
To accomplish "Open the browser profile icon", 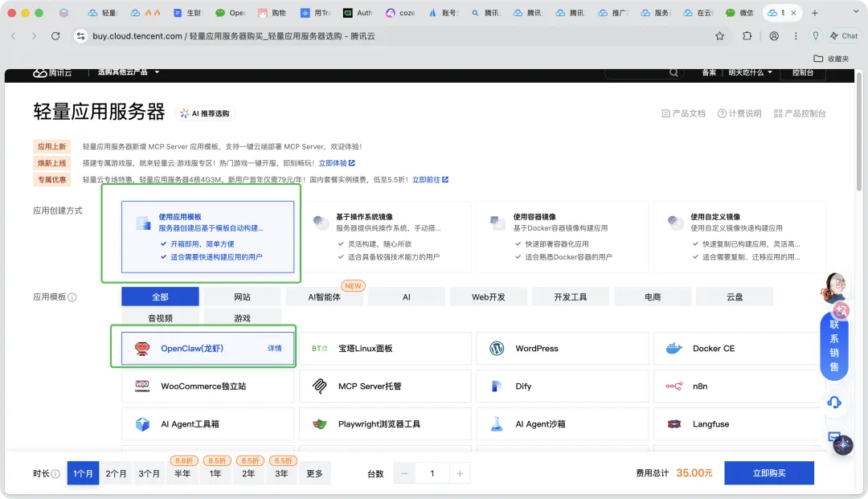I will (774, 36).
